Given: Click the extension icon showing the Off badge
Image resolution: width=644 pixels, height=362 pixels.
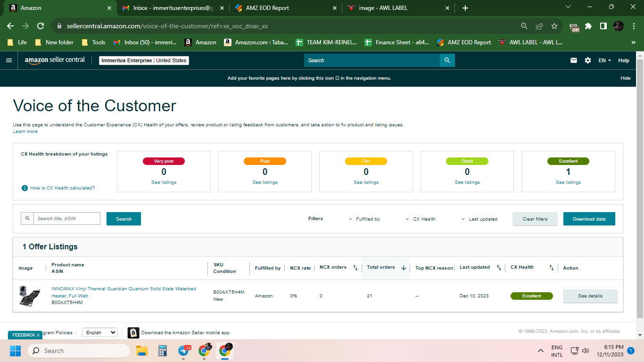Looking at the screenshot, I should tap(574, 27).
